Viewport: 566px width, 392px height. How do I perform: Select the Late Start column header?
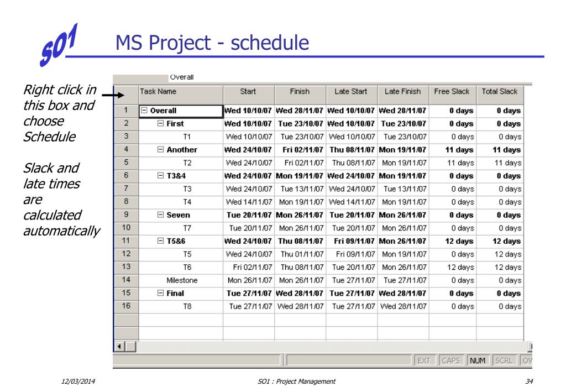point(352,95)
